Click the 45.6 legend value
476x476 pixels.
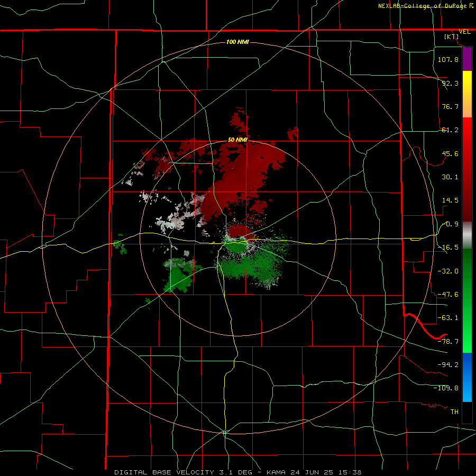[x=450, y=153]
